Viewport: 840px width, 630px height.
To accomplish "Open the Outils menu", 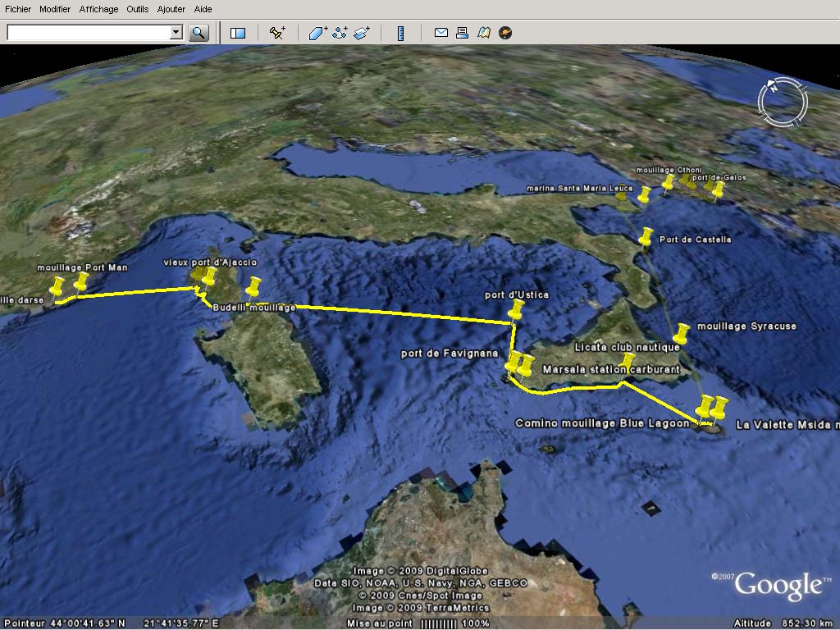I will tap(137, 9).
